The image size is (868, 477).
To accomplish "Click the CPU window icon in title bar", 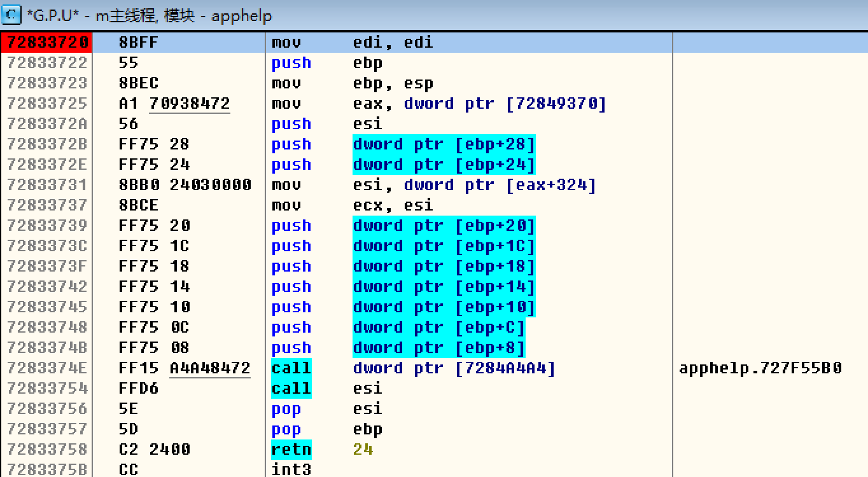I will (x=11, y=13).
